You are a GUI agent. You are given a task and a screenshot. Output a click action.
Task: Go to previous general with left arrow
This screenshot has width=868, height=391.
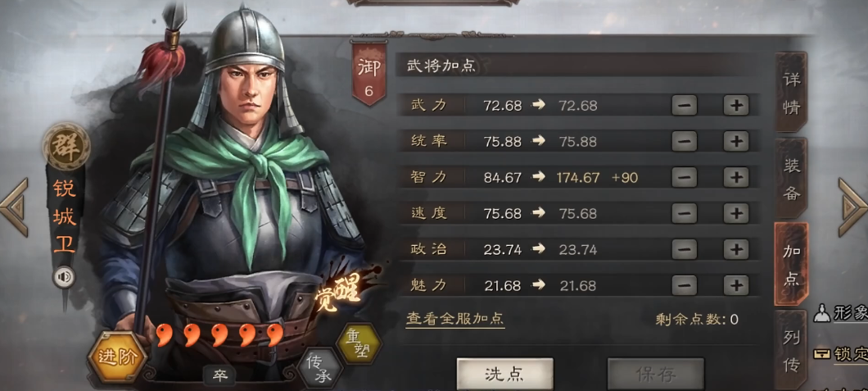[x=14, y=207]
